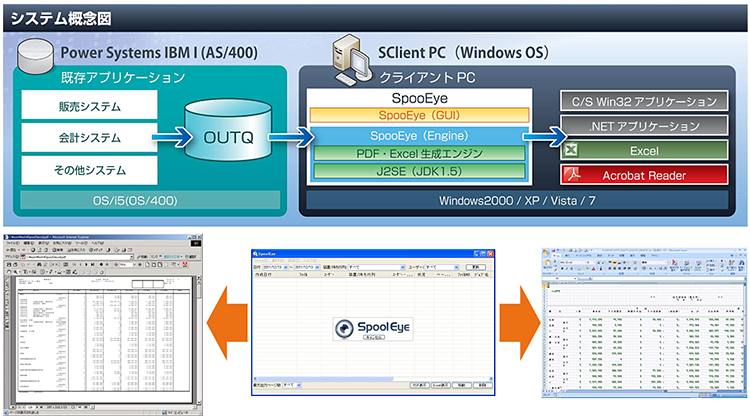Open the start date dropdown in SpoolEye
Viewport: 750px width, 420px height.
(286, 267)
